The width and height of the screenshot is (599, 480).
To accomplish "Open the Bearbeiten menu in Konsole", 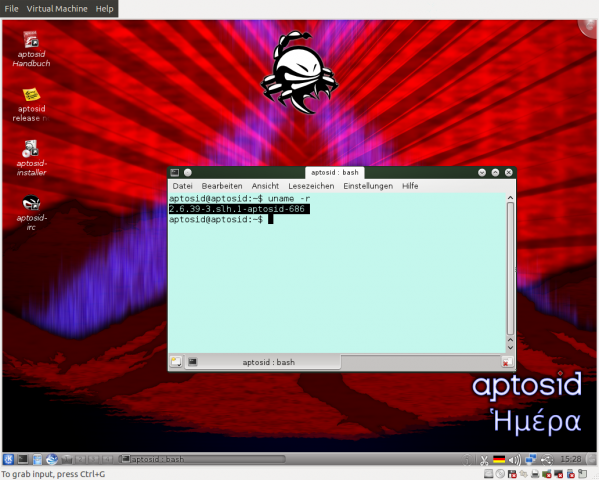I will 222,186.
